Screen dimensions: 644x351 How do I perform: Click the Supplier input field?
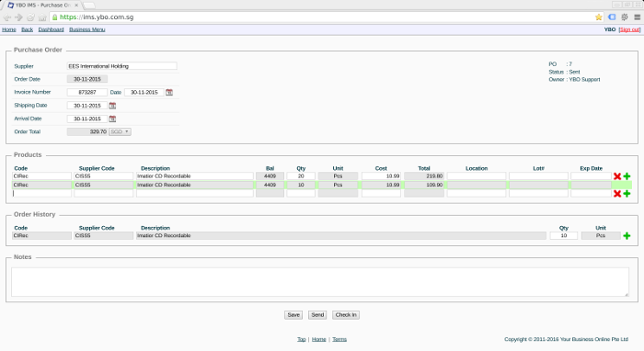pos(122,66)
